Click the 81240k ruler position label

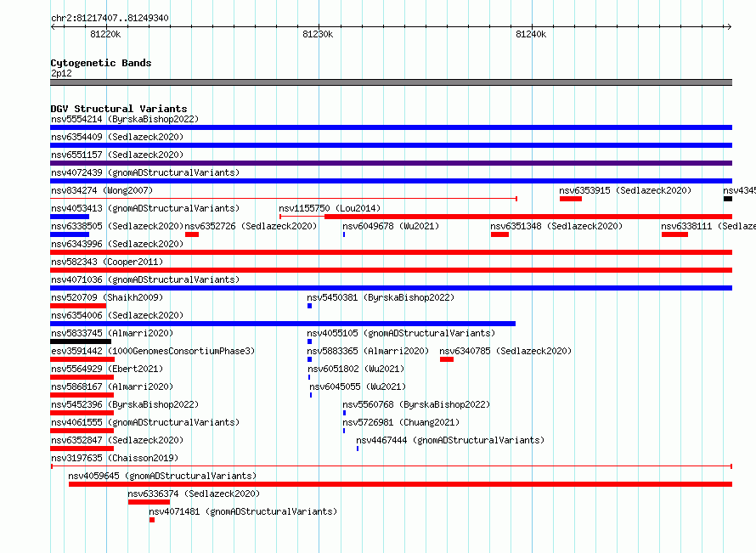pyautogui.click(x=531, y=34)
